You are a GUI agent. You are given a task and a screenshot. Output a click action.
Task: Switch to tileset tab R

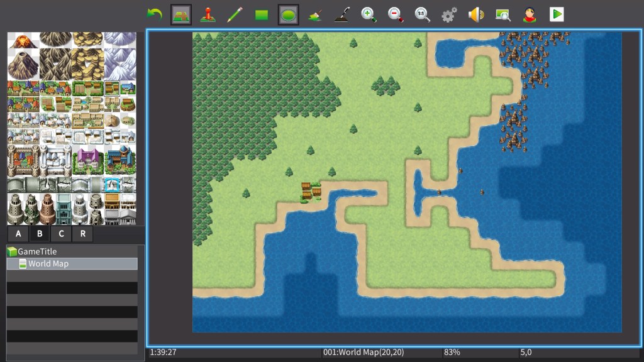[82, 234]
